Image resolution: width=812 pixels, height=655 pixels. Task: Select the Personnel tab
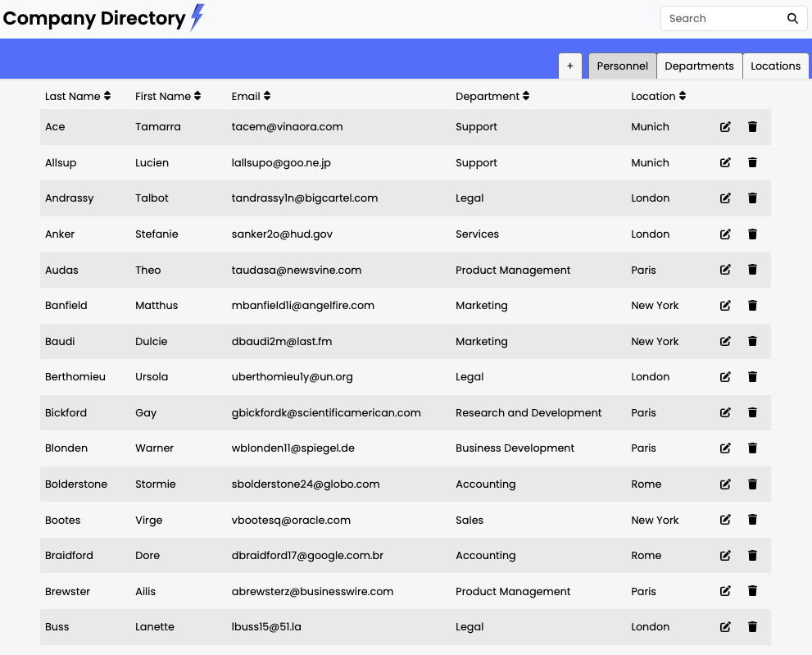point(622,66)
